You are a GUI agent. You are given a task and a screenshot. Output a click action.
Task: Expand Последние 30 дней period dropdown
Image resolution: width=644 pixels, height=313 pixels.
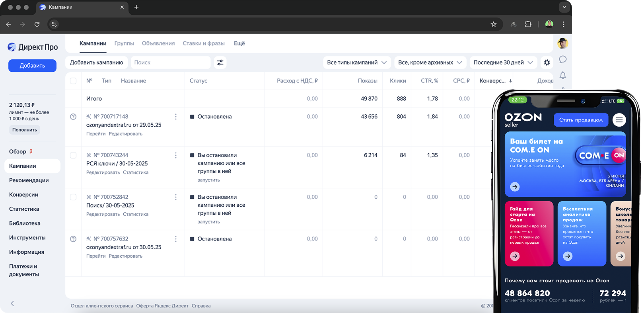coord(503,63)
